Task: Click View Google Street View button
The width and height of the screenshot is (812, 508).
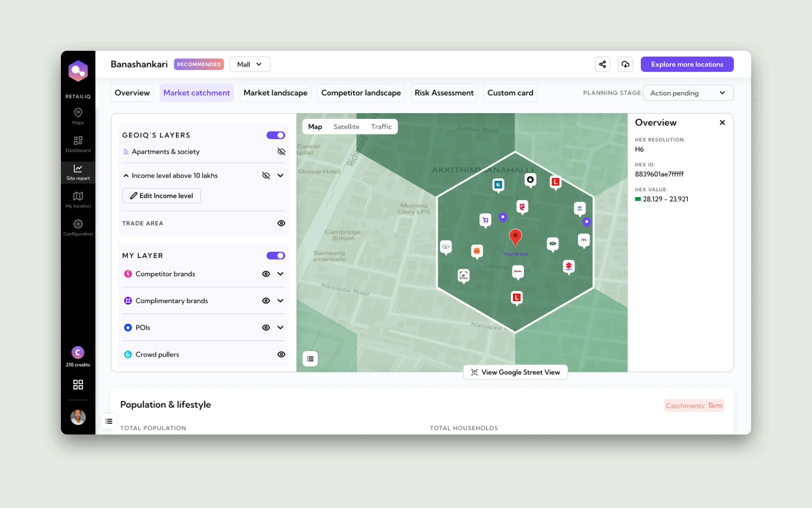Action: (515, 372)
